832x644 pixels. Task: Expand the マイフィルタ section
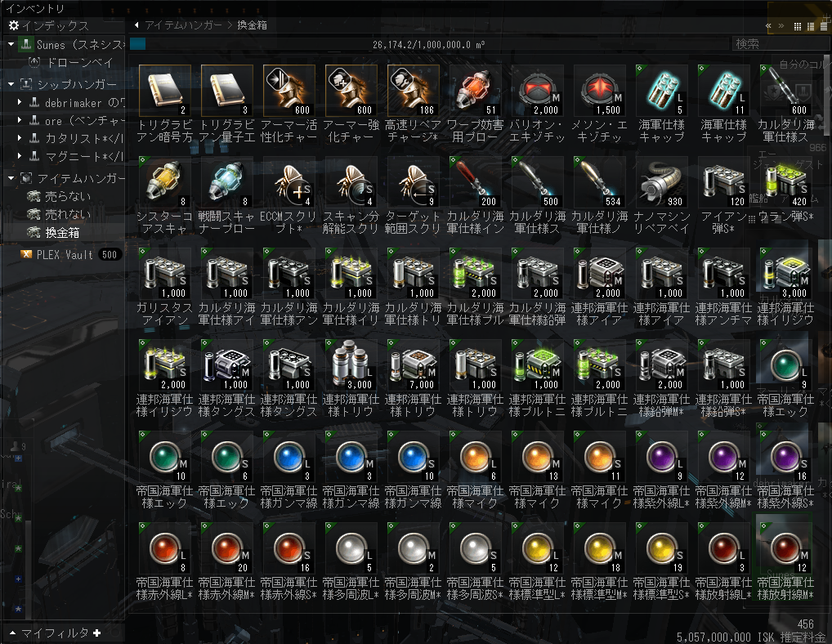coord(13,633)
